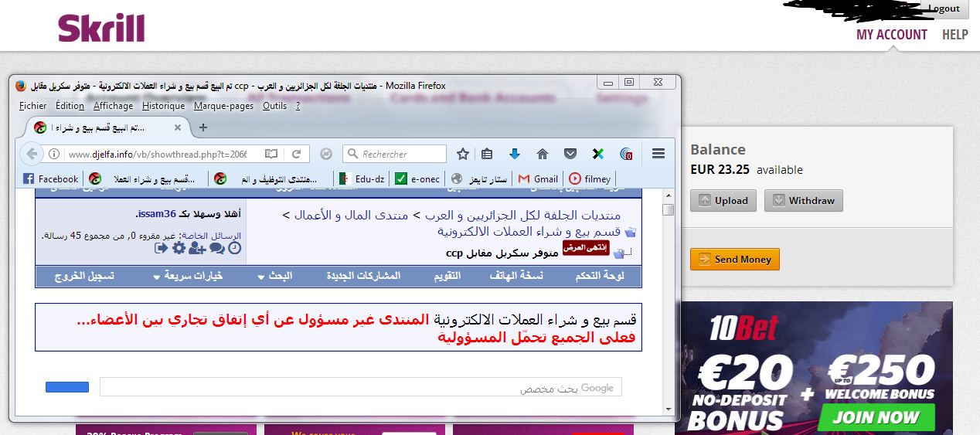Open Outils menu in Firefox
Image resolution: width=980 pixels, height=435 pixels.
tap(274, 106)
